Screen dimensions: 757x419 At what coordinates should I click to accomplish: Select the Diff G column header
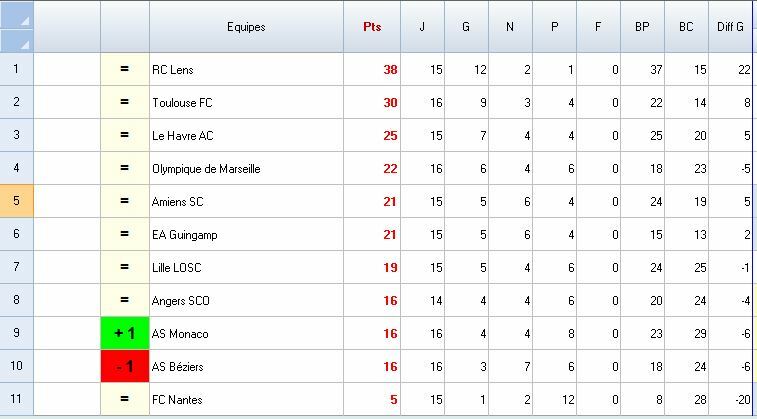click(731, 27)
